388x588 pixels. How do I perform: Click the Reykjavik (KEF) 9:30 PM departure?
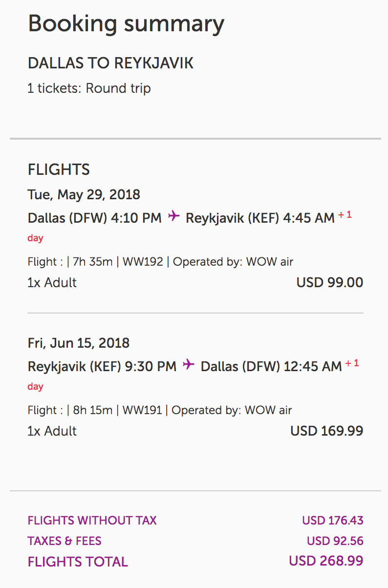pos(102,366)
